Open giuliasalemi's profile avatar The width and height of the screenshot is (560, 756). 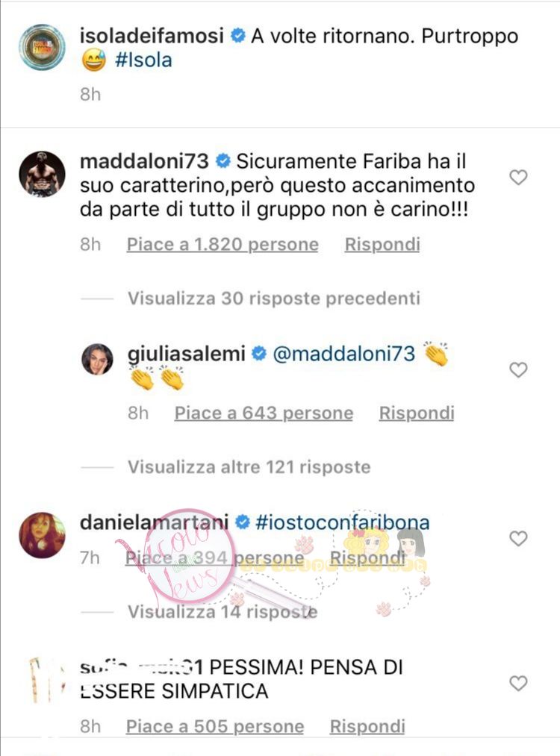click(97, 359)
